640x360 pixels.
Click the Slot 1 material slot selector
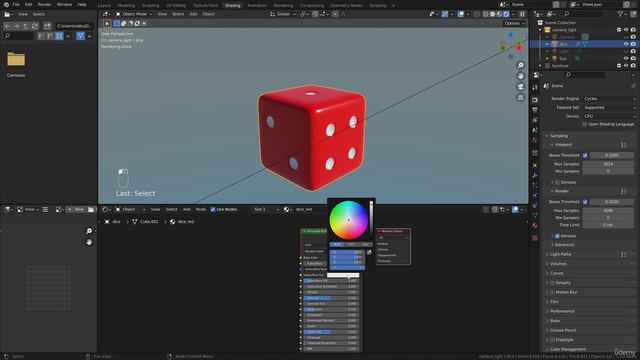coord(266,209)
